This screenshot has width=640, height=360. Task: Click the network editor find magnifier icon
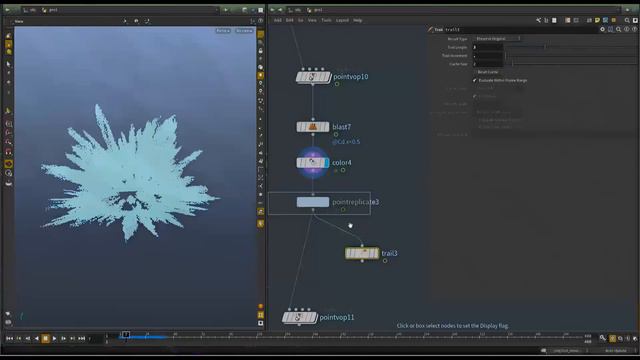point(627,20)
